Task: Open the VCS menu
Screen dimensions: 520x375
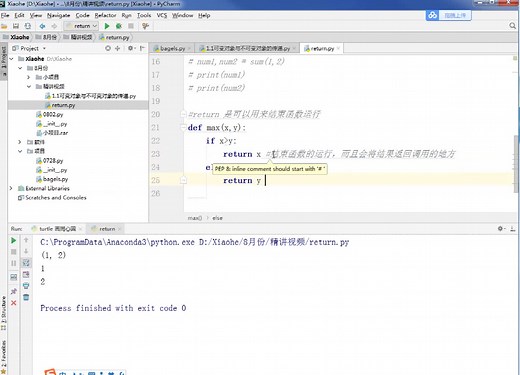Action: 162,15
